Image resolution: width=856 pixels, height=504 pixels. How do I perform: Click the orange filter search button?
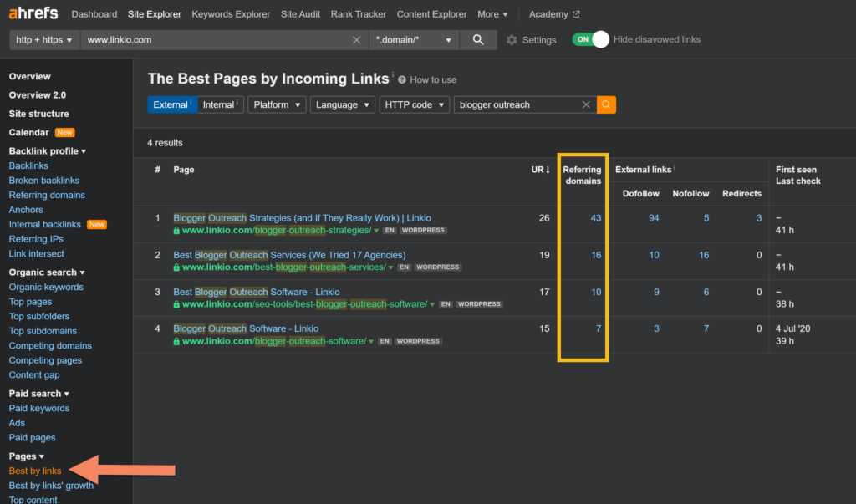pos(606,104)
